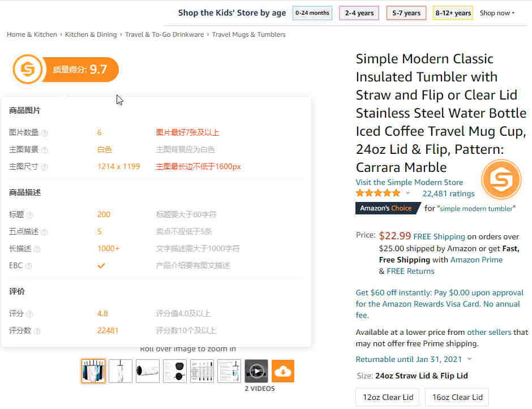The width and height of the screenshot is (532, 409).
Task: Click the 1000+ long description value
Action: [108, 248]
